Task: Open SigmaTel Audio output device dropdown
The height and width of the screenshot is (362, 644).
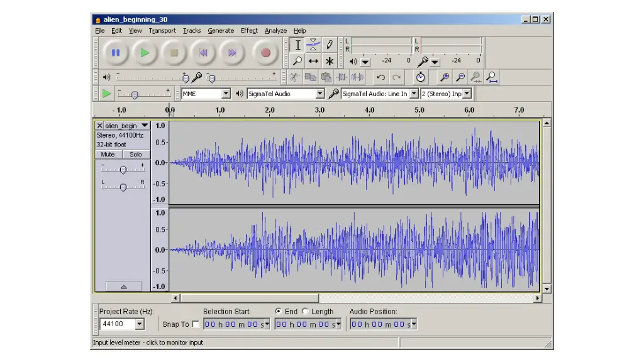Action: click(x=320, y=94)
